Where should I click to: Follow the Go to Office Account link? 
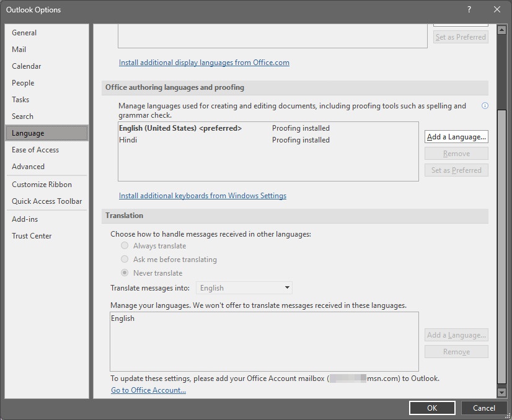148,390
